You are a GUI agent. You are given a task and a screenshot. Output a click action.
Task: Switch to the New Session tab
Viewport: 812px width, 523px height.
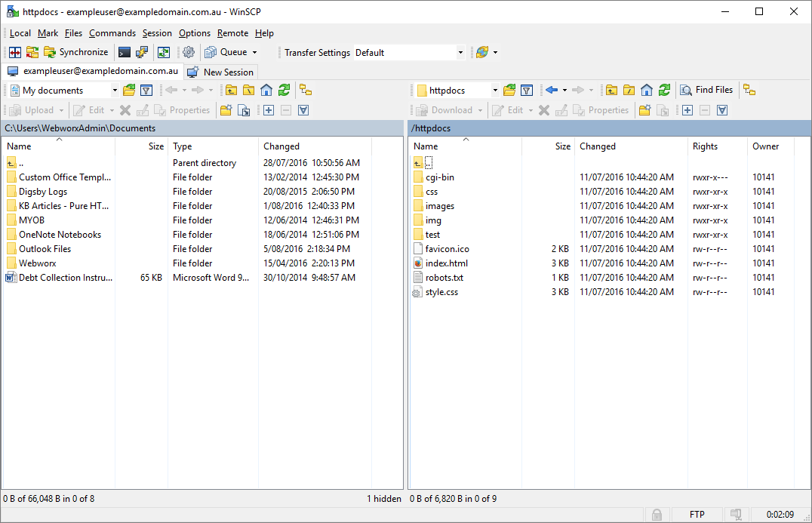coord(220,72)
